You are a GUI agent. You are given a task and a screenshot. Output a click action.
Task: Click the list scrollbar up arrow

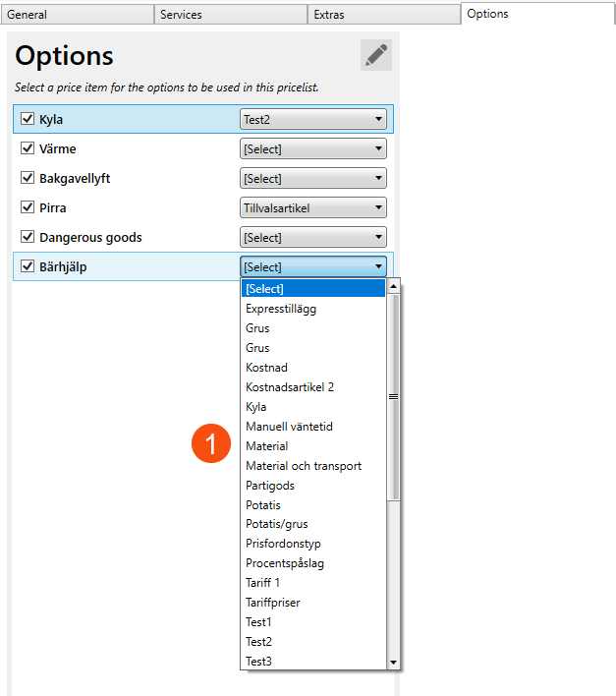[x=394, y=287]
